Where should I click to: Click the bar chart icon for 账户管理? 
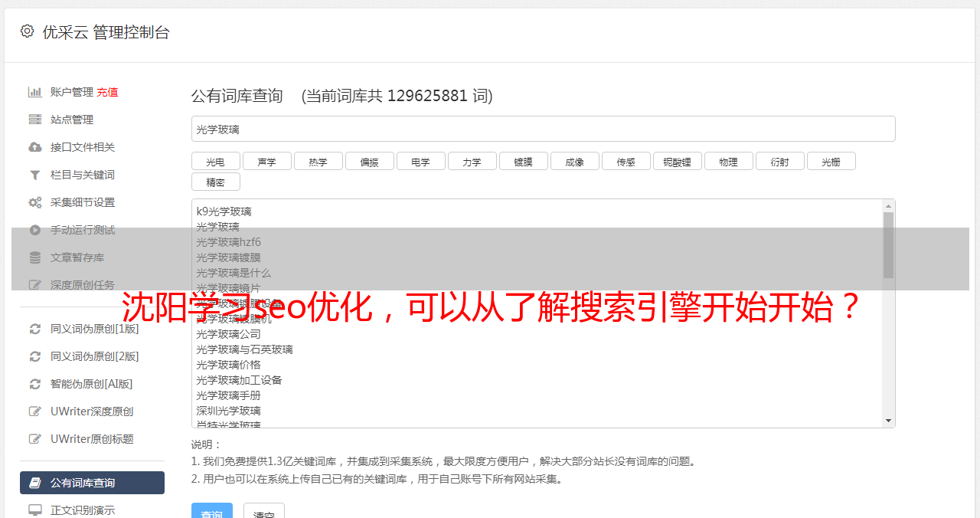point(35,92)
